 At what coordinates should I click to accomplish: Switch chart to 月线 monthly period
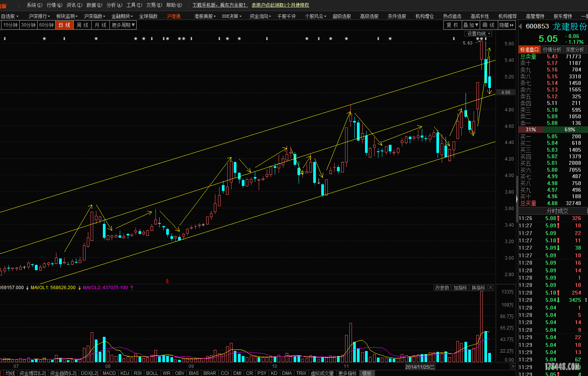[x=101, y=25]
